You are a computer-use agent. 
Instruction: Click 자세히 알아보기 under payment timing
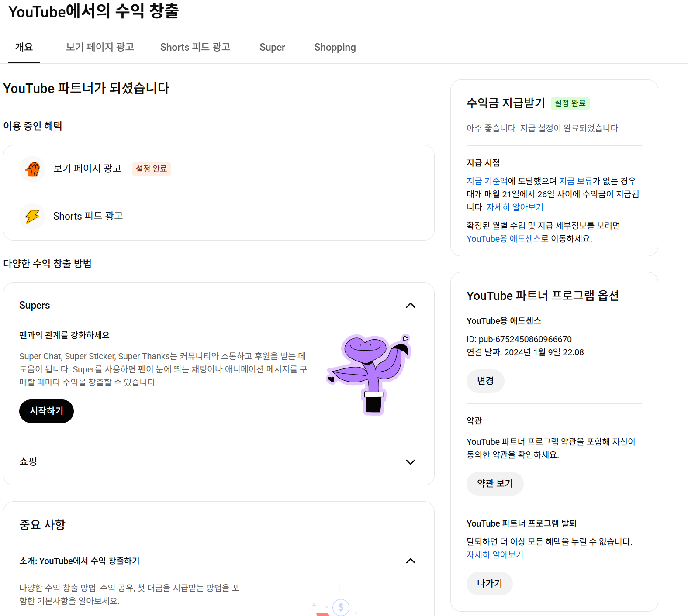[x=515, y=207]
